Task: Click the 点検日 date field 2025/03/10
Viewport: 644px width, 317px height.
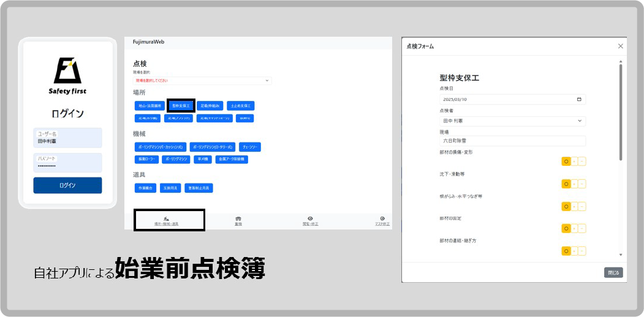Action: (513, 99)
